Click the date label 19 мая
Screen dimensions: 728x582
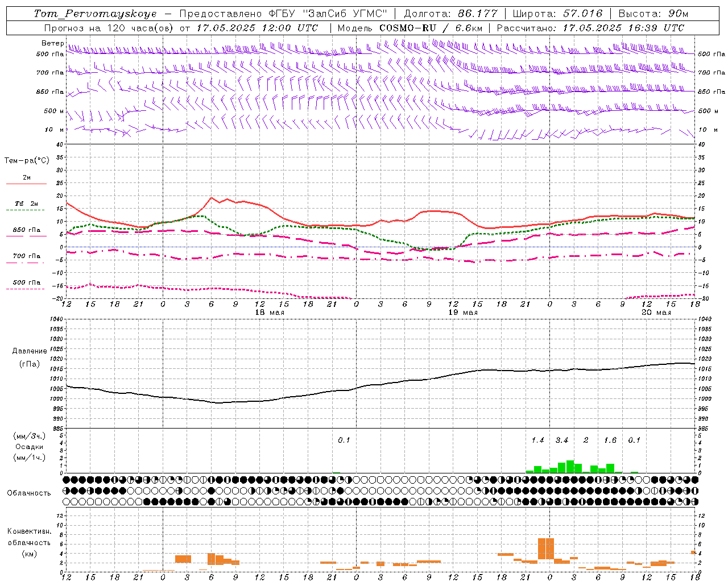[463, 313]
